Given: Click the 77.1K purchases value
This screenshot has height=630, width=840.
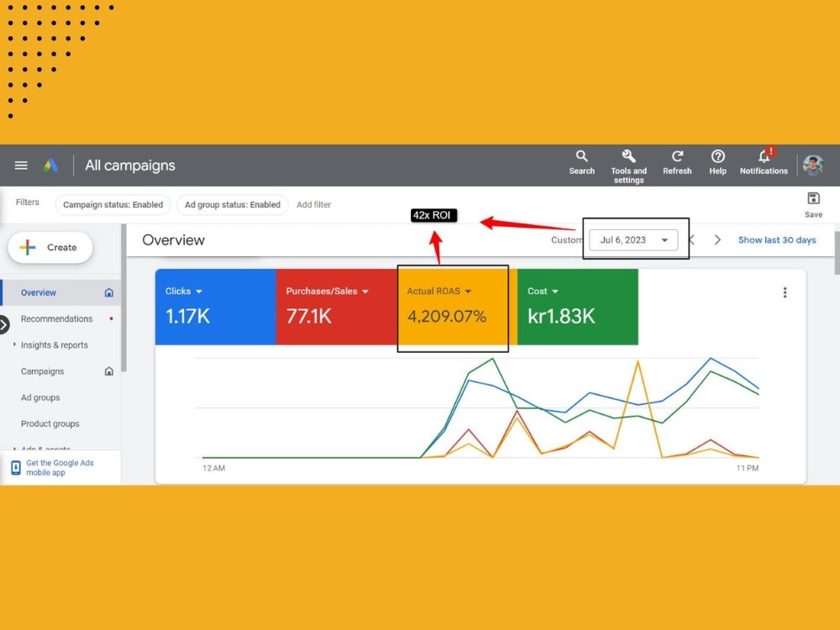Looking at the screenshot, I should point(308,316).
